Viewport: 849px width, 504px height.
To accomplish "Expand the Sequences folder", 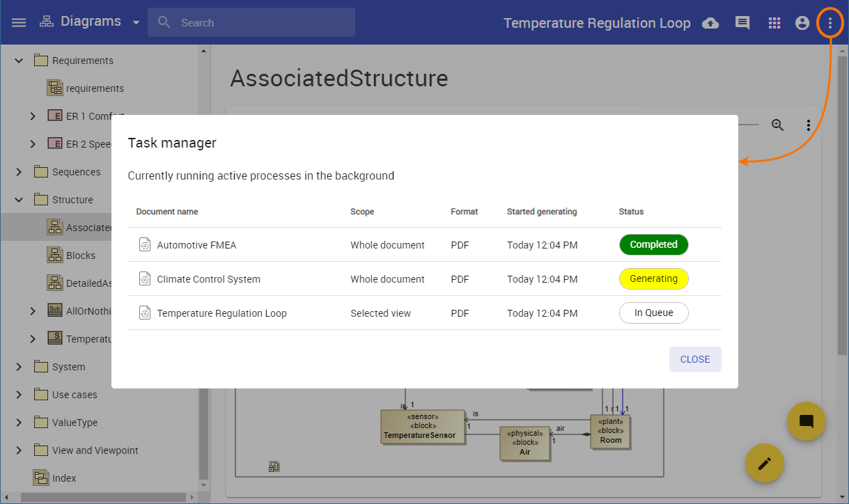I will click(x=19, y=172).
